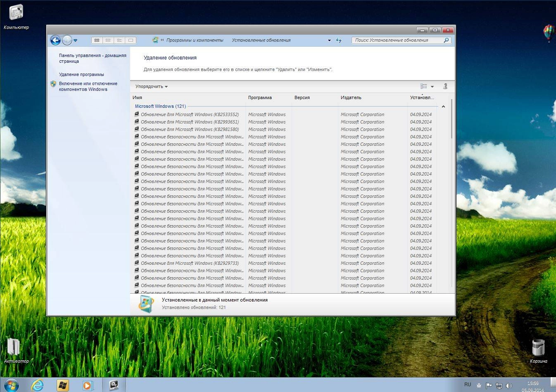Refresh the installed updates list
The height and width of the screenshot is (392, 556).
click(x=339, y=40)
